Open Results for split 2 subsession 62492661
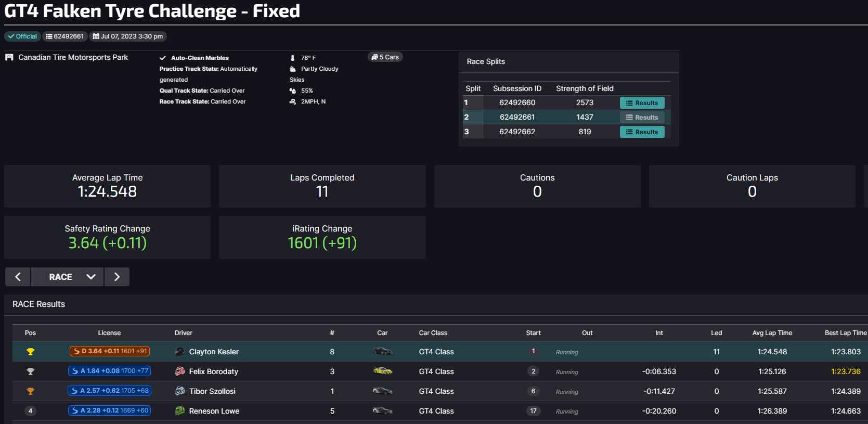This screenshot has width=868, height=424. pos(642,118)
